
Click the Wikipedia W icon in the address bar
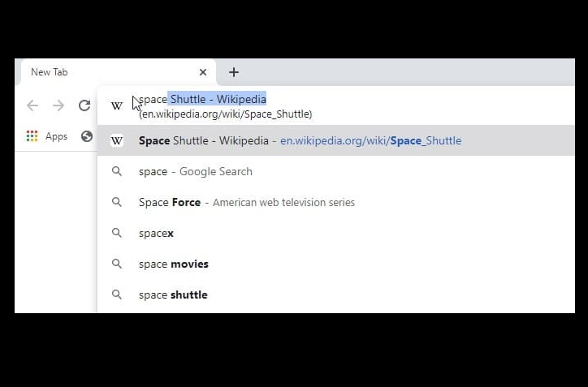pos(117,106)
